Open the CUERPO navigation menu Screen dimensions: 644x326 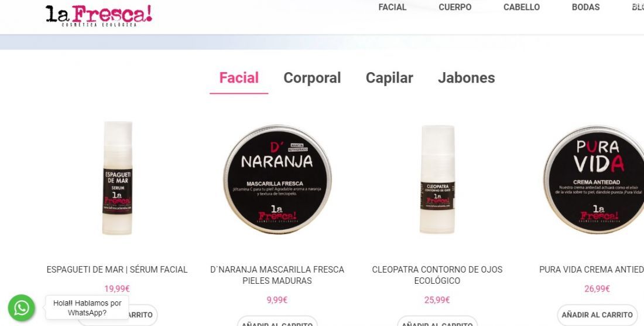[455, 7]
